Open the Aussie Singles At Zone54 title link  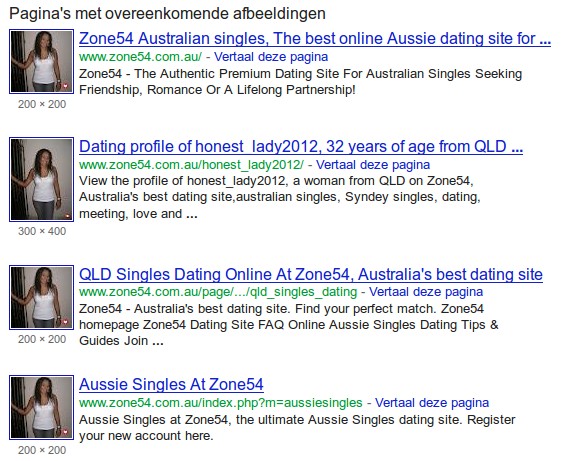pos(171,384)
